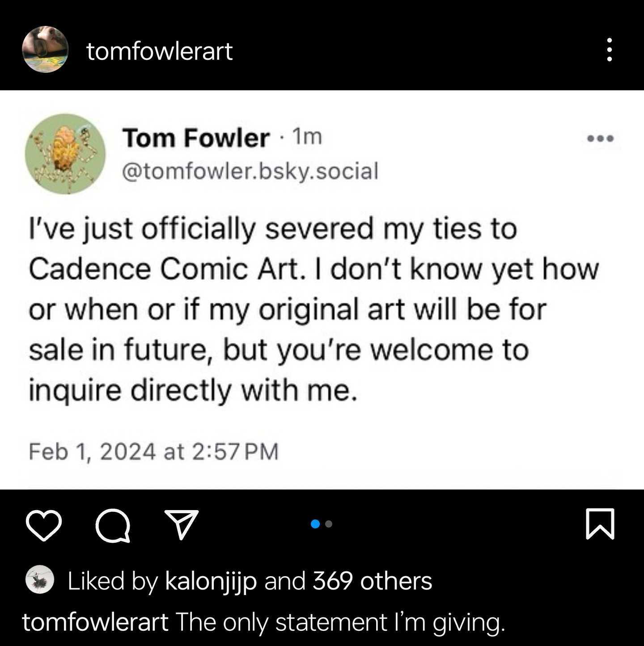The image size is (644, 646).
Task: Save the post with the bookmark icon
Action: coord(600,524)
